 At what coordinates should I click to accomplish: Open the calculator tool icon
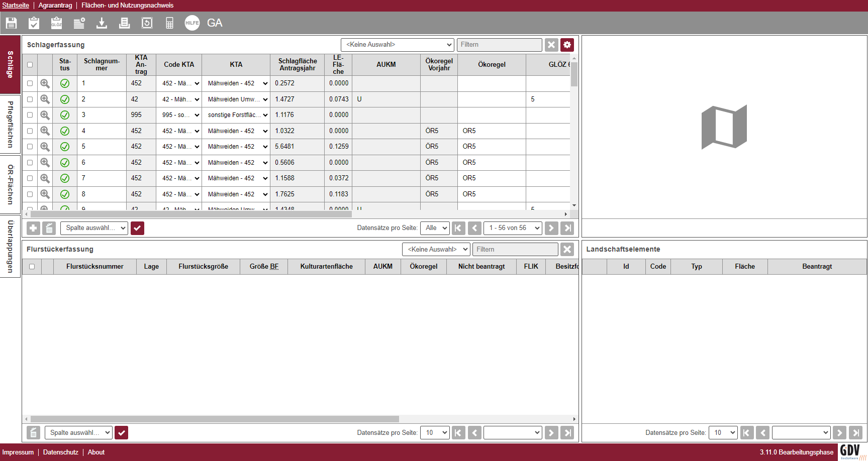[x=169, y=23]
